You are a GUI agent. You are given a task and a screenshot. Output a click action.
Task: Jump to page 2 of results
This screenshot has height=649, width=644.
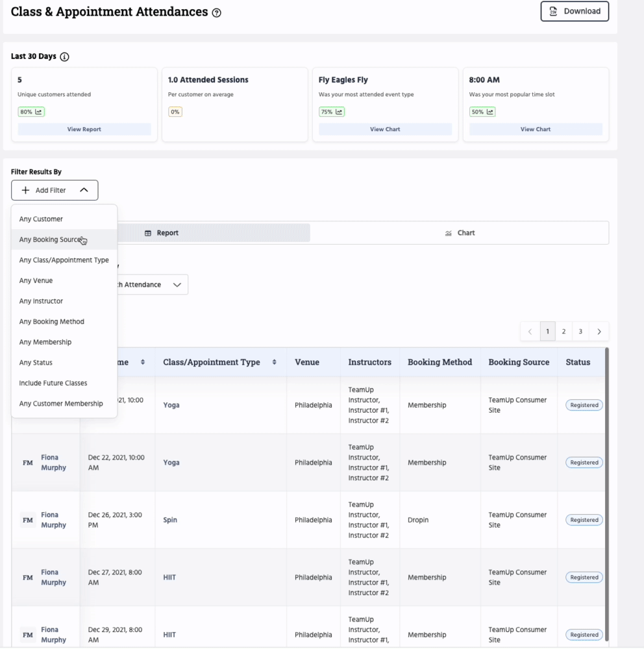pyautogui.click(x=563, y=332)
